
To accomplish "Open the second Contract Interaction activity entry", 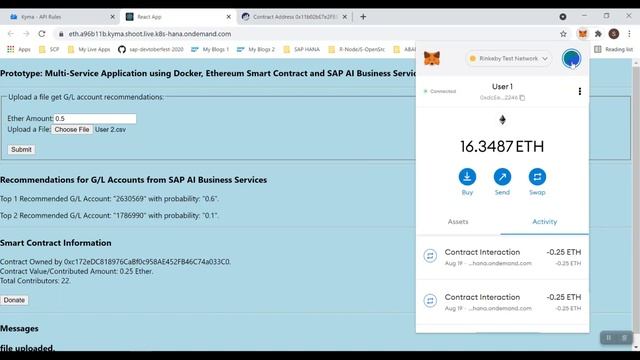I will (x=502, y=302).
